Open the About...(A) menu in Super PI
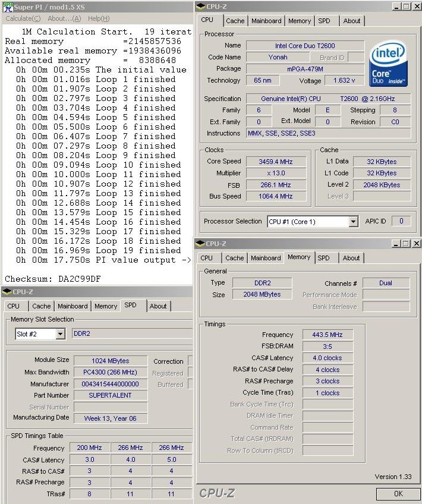Viewport: 422px width, 504px height. (64, 18)
